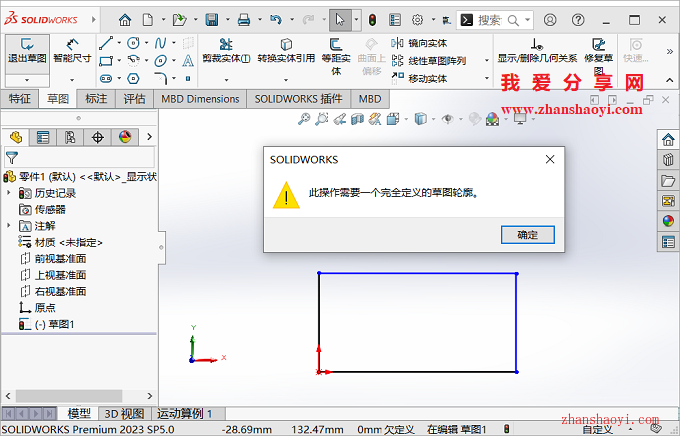Click the 退出草图 exit sketch button

tap(27, 54)
